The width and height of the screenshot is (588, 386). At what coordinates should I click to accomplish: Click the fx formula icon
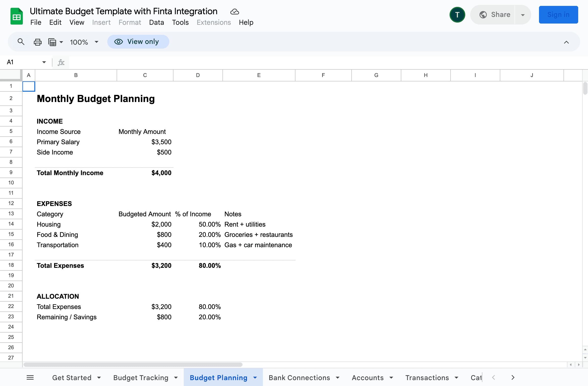coord(61,62)
